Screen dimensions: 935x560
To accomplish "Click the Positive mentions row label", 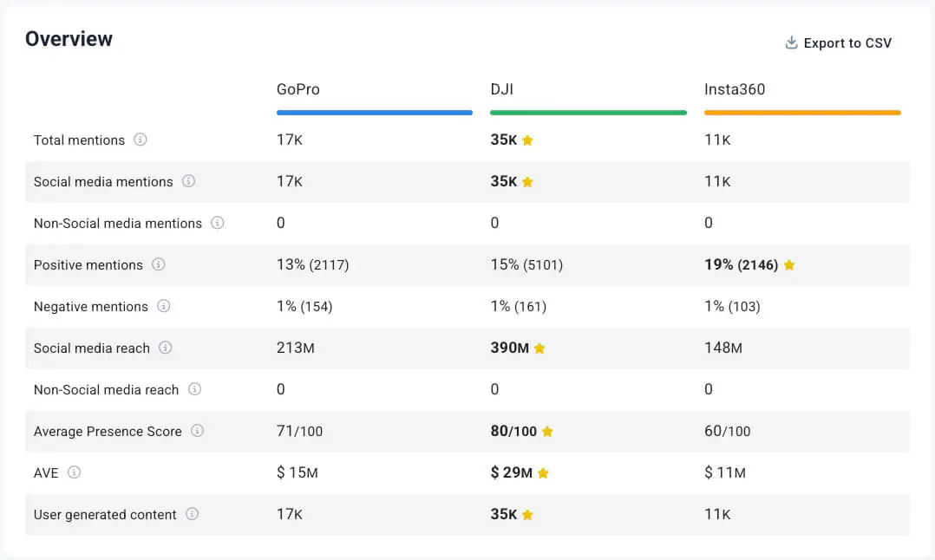I will pos(88,265).
